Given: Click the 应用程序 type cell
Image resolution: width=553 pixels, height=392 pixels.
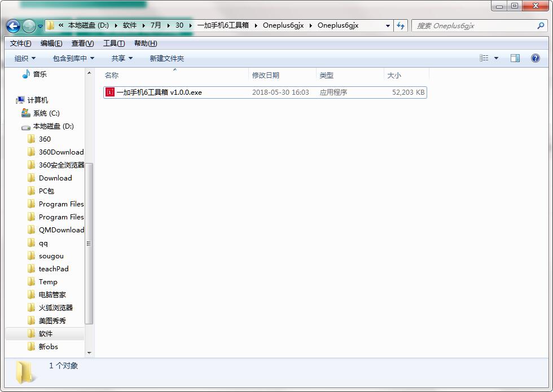Looking at the screenshot, I should [x=333, y=93].
